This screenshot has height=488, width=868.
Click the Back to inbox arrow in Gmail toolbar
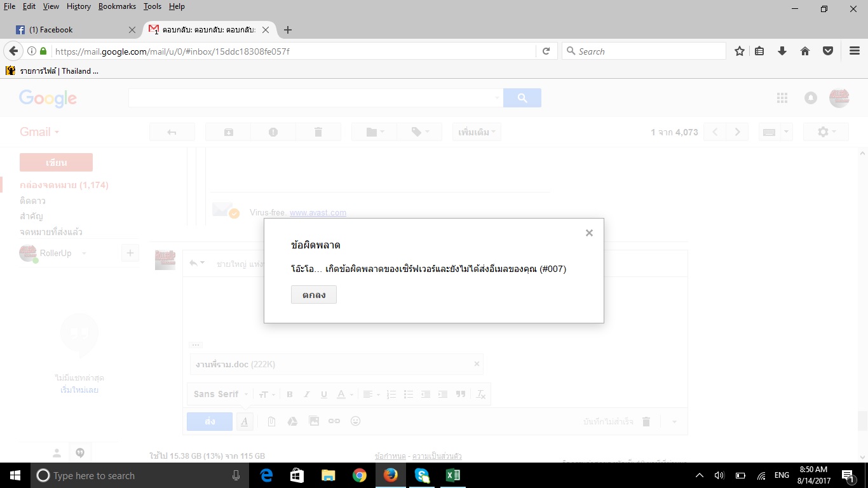click(x=172, y=132)
